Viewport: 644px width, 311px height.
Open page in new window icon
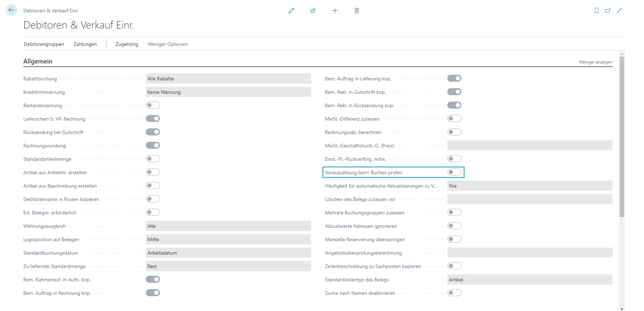click(608, 11)
